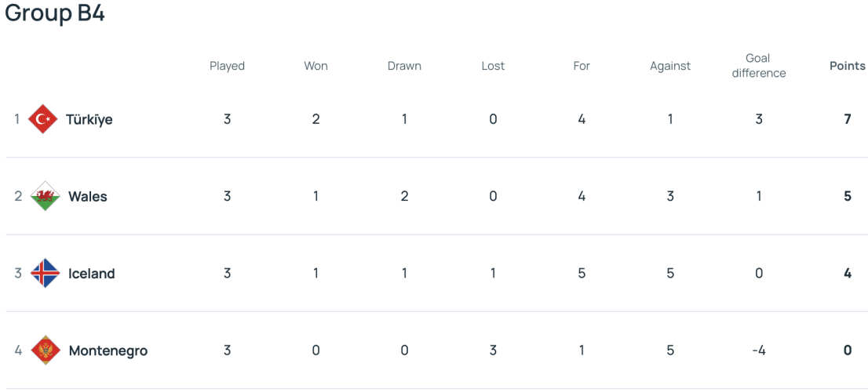Screen dimensions: 868x392
Task: Click the Iceland flag icon
Action: 46,273
